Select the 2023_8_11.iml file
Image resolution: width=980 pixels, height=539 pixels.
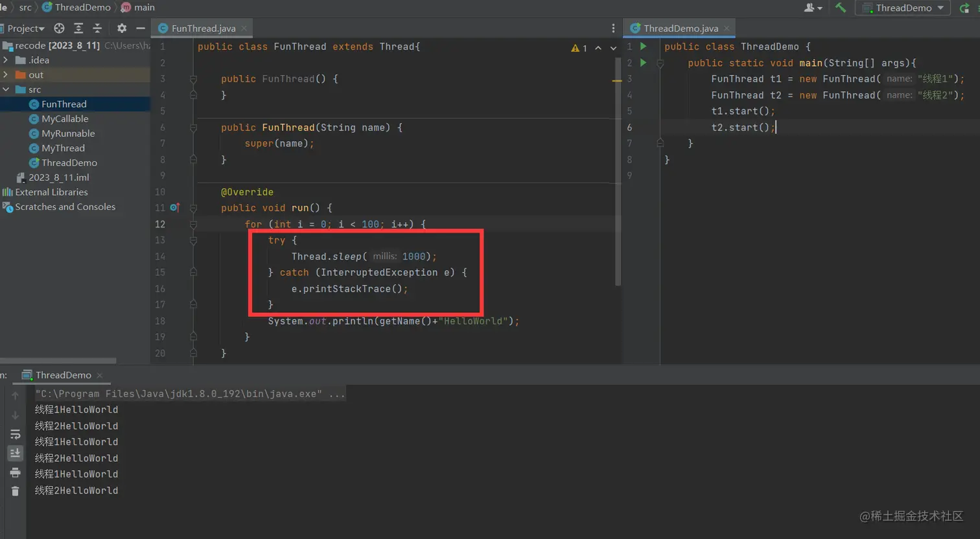58,178
